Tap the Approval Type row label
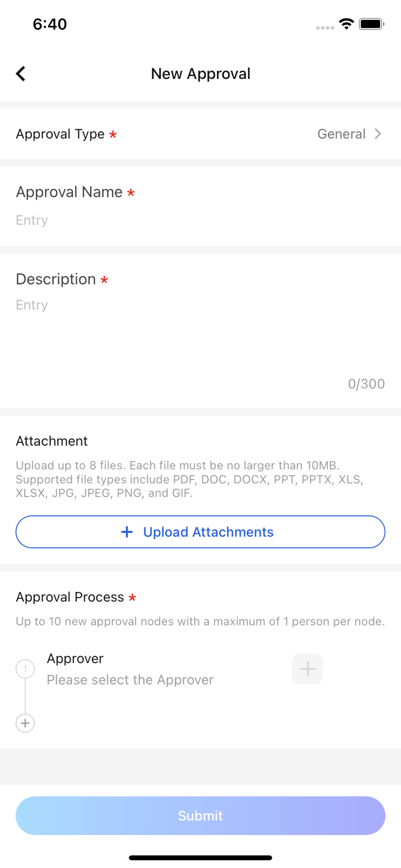Screen dimensions: 401x868 pyautogui.click(x=60, y=134)
